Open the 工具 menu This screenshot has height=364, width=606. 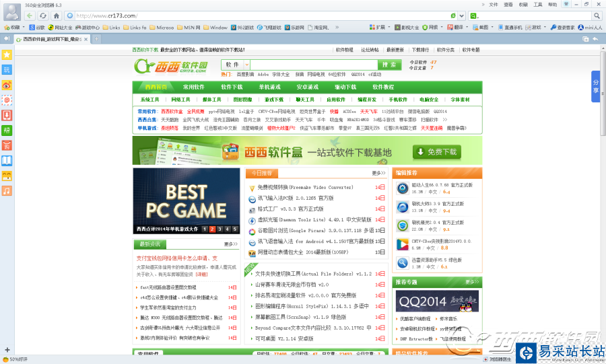point(537,5)
